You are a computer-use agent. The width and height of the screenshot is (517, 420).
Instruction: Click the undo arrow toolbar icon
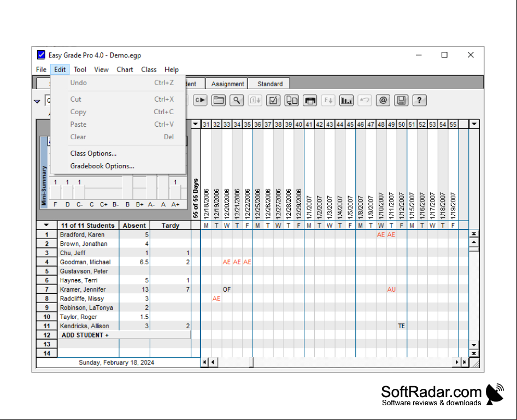point(365,100)
